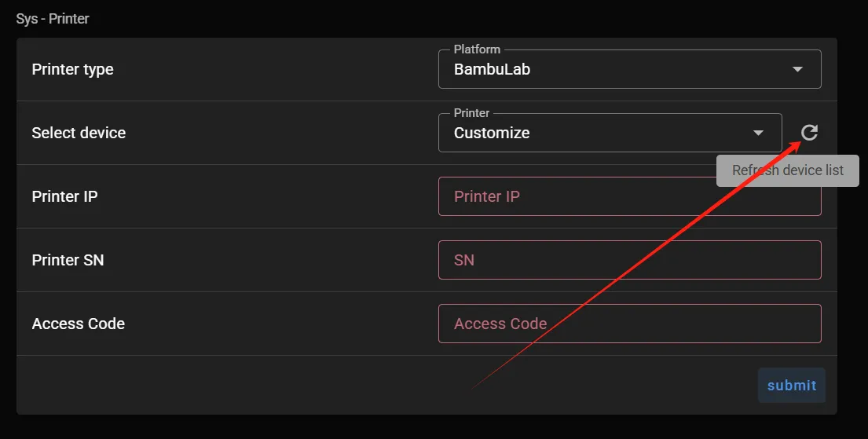868x439 pixels.
Task: Select the Customize value text
Action: pos(492,134)
